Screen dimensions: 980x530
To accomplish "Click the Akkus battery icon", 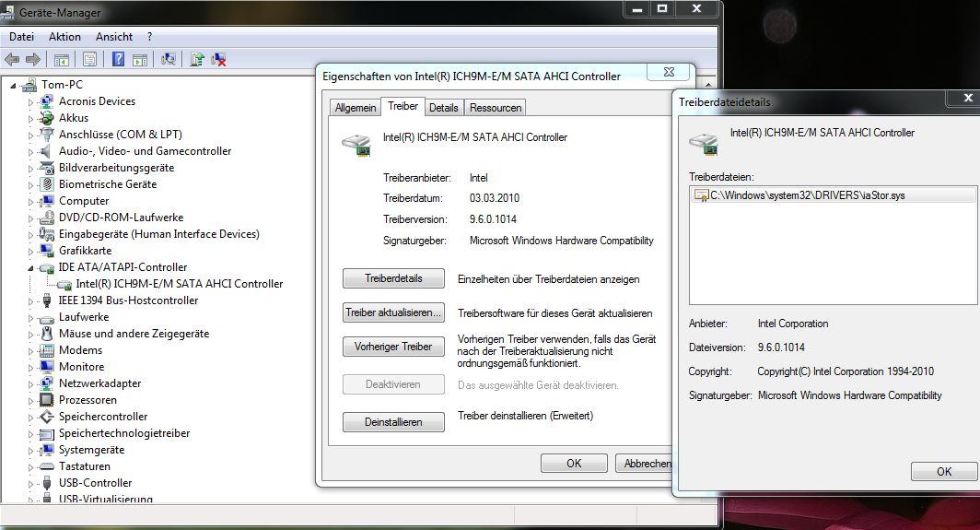I will pos(46,118).
